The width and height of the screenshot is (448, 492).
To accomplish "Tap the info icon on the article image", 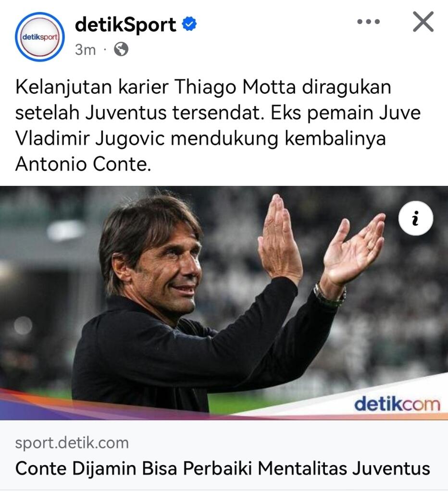I will (x=416, y=218).
